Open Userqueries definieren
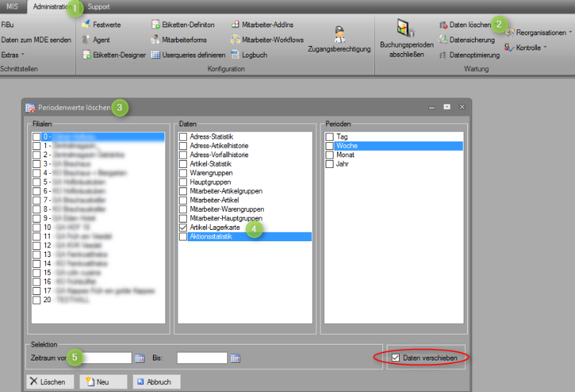The image size is (575, 392). click(x=188, y=55)
